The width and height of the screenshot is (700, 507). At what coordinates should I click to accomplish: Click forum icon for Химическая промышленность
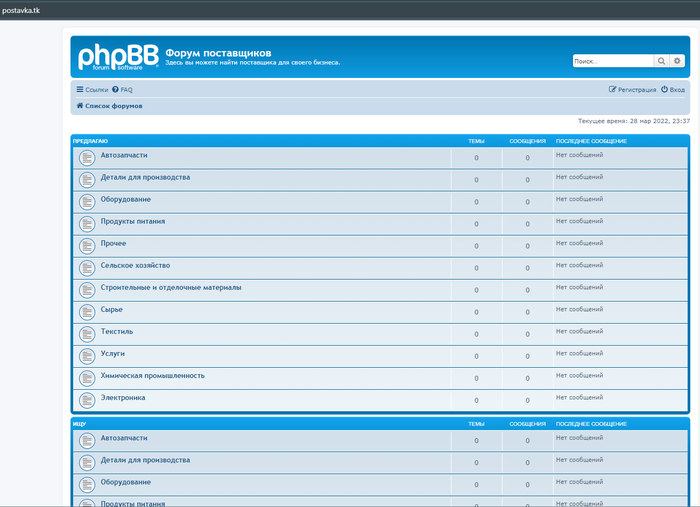tap(87, 378)
